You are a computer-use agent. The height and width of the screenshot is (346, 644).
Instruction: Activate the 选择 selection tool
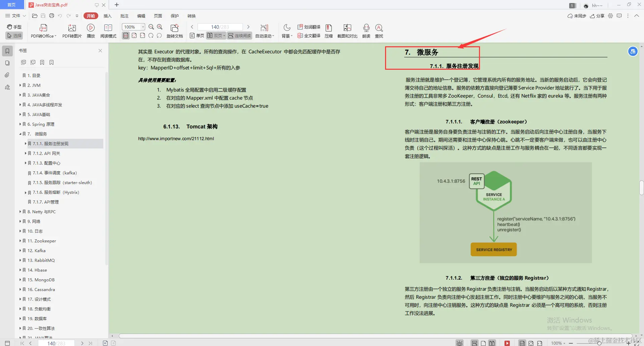(14, 36)
